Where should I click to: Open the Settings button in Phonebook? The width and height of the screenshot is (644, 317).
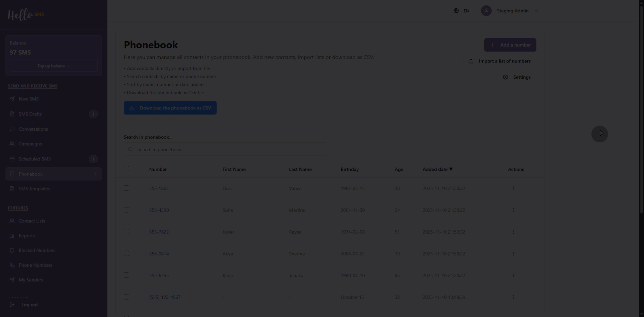click(x=517, y=77)
